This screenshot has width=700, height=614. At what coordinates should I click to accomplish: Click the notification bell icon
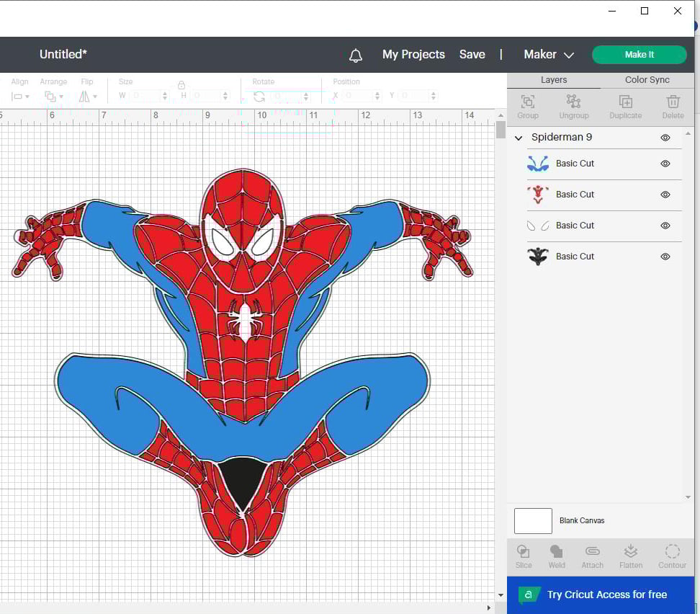click(355, 55)
